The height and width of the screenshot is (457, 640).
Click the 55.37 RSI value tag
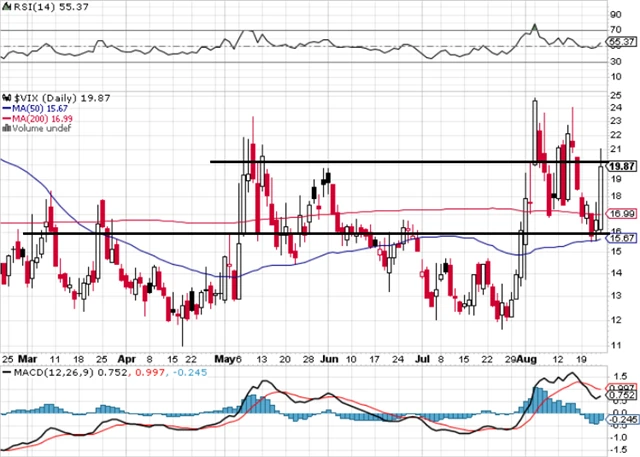click(x=623, y=43)
